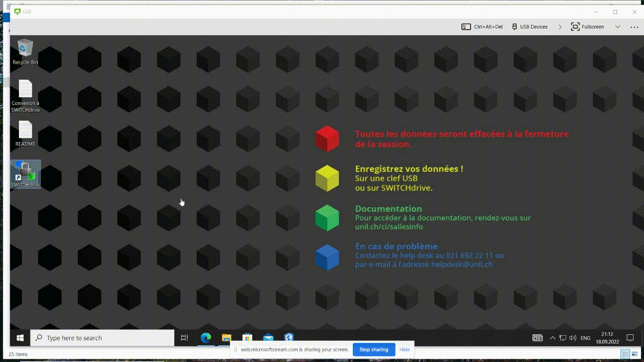The width and height of the screenshot is (644, 362).
Task: Click the Type here to search box
Action: (x=102, y=338)
